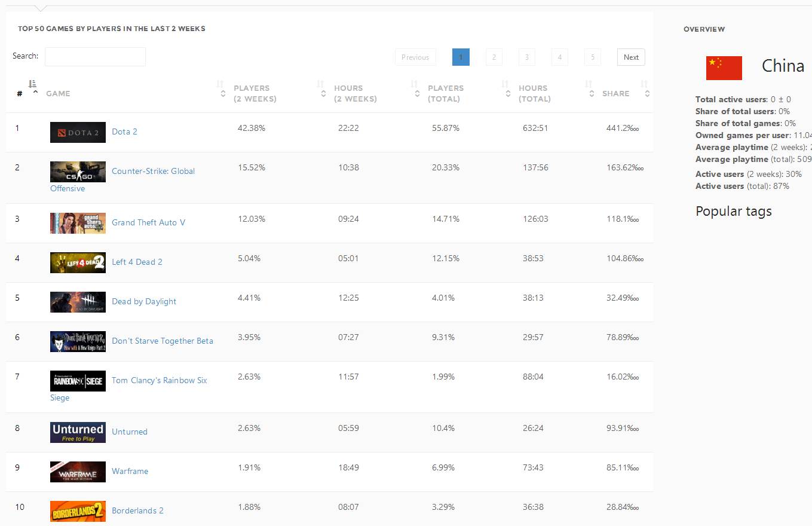This screenshot has height=526, width=812.
Task: Click the Total active users statistic
Action: coord(743,99)
